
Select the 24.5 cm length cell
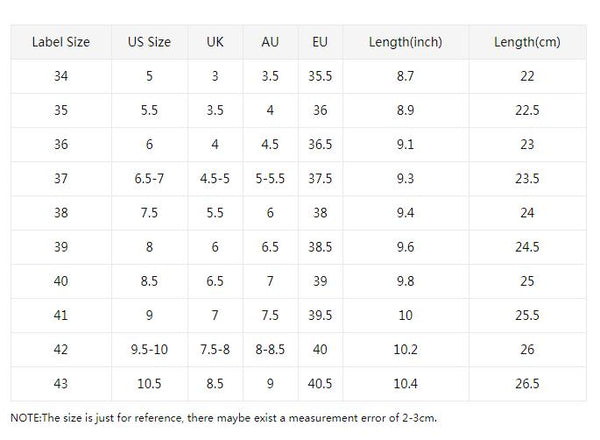point(527,247)
